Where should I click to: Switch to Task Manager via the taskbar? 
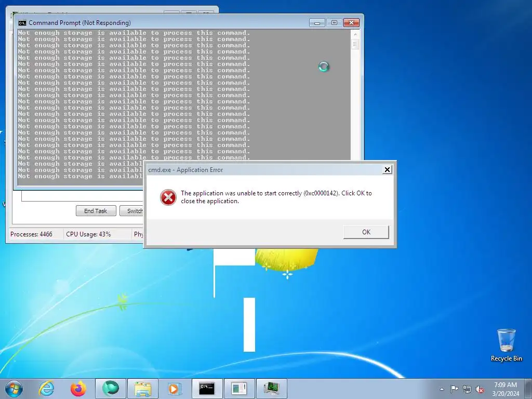271,389
